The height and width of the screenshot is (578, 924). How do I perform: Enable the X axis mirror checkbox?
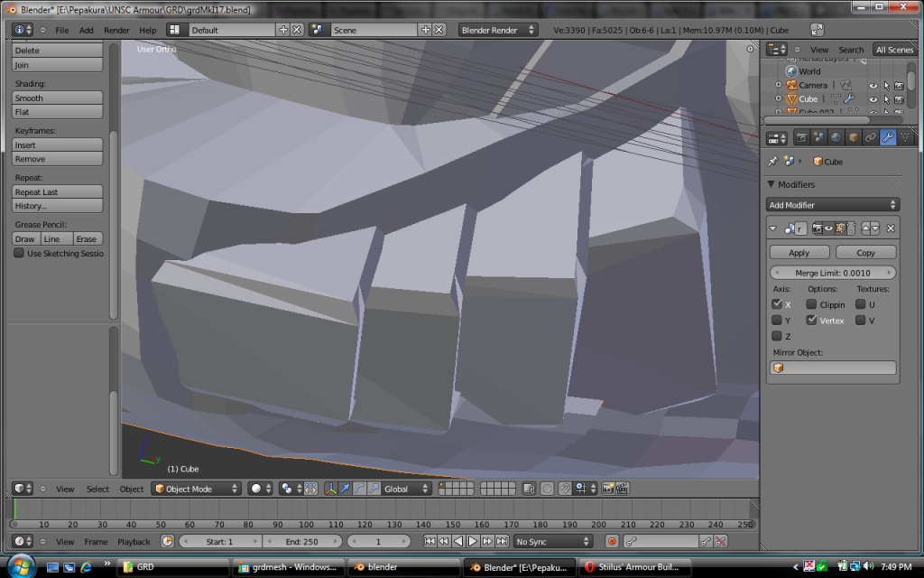coord(777,304)
